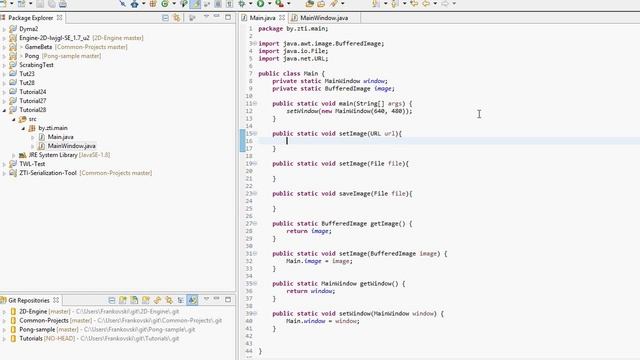Collapse the src folder node
Viewport: 640px width, 360px height.
coord(13,119)
